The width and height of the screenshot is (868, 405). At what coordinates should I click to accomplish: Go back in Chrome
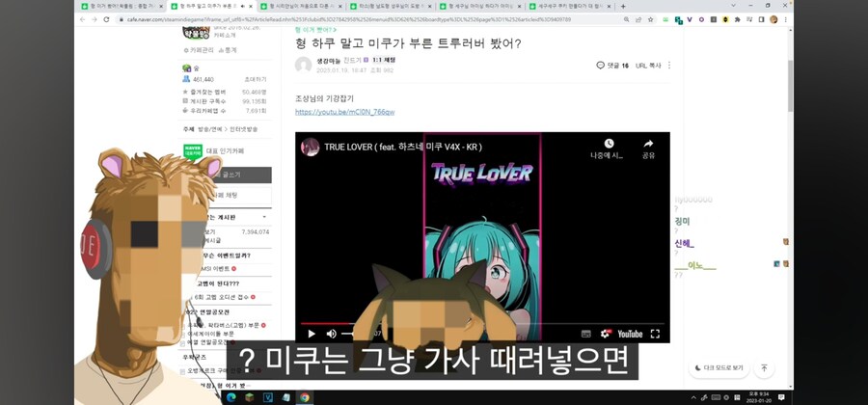(x=83, y=19)
